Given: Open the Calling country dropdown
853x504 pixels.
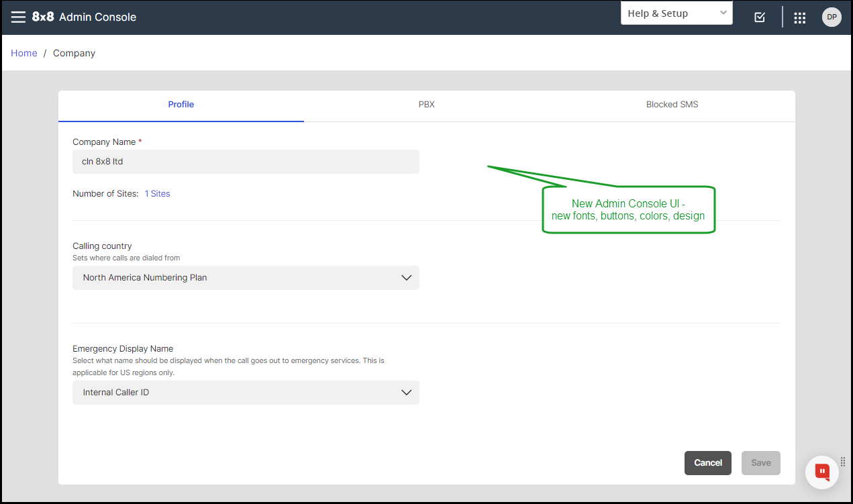Looking at the screenshot, I should [x=246, y=278].
